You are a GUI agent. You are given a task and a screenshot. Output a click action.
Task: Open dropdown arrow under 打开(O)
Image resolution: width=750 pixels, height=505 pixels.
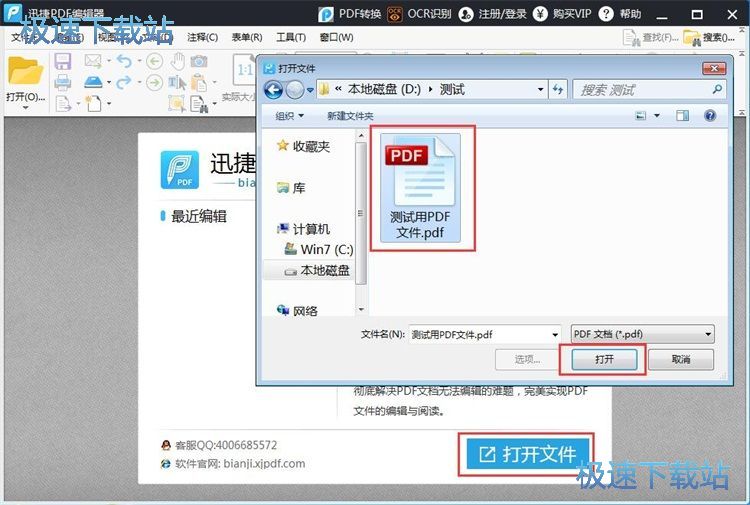[x=25, y=108]
